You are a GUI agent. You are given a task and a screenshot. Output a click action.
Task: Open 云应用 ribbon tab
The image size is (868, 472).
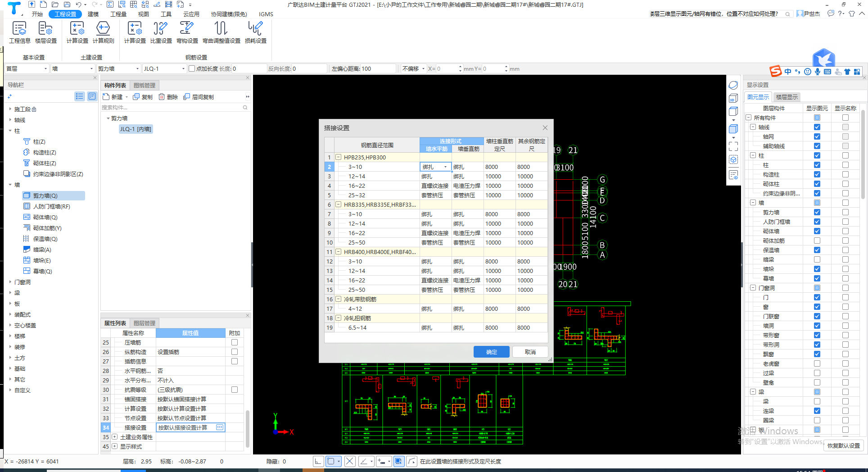click(x=191, y=14)
